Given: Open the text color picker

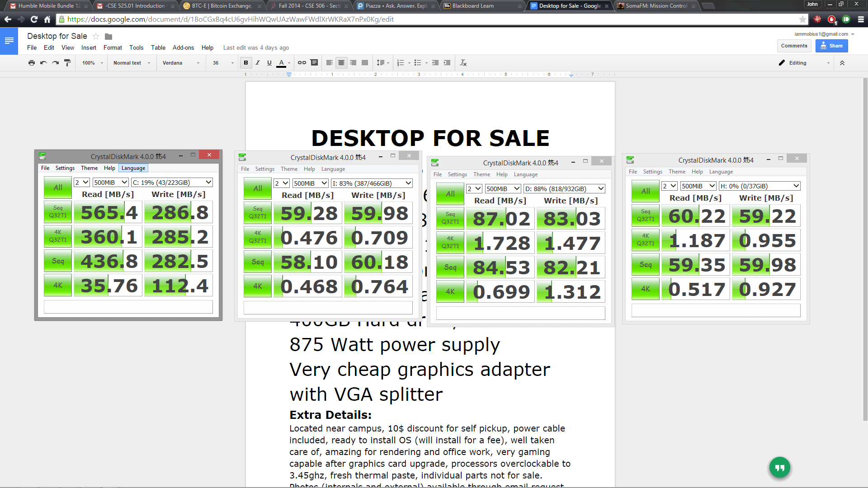Looking at the screenshot, I should click(x=282, y=63).
